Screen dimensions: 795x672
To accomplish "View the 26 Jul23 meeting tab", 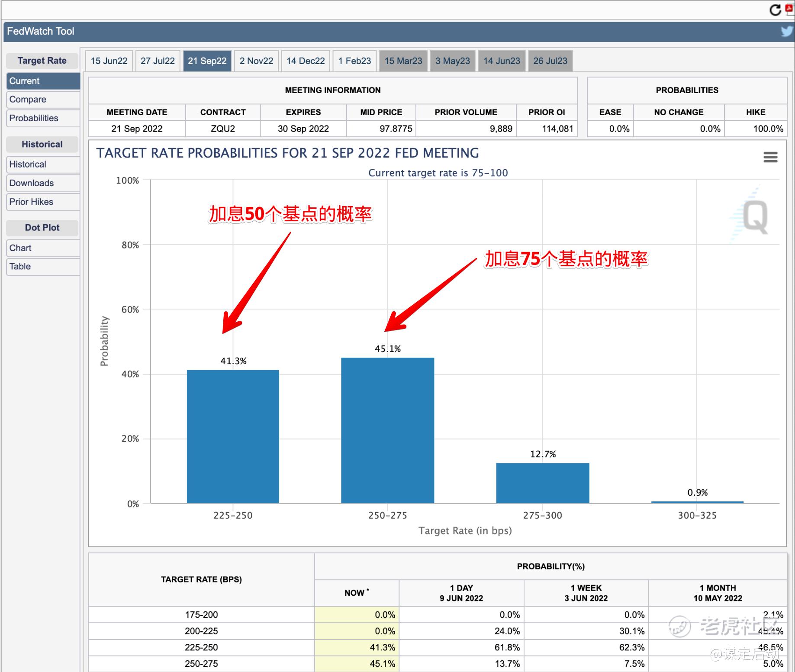I will (550, 61).
